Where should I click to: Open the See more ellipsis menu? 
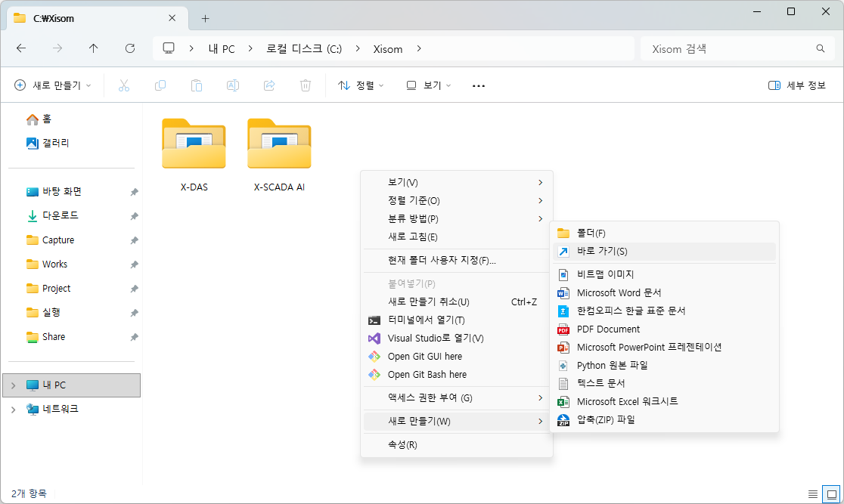click(x=478, y=85)
